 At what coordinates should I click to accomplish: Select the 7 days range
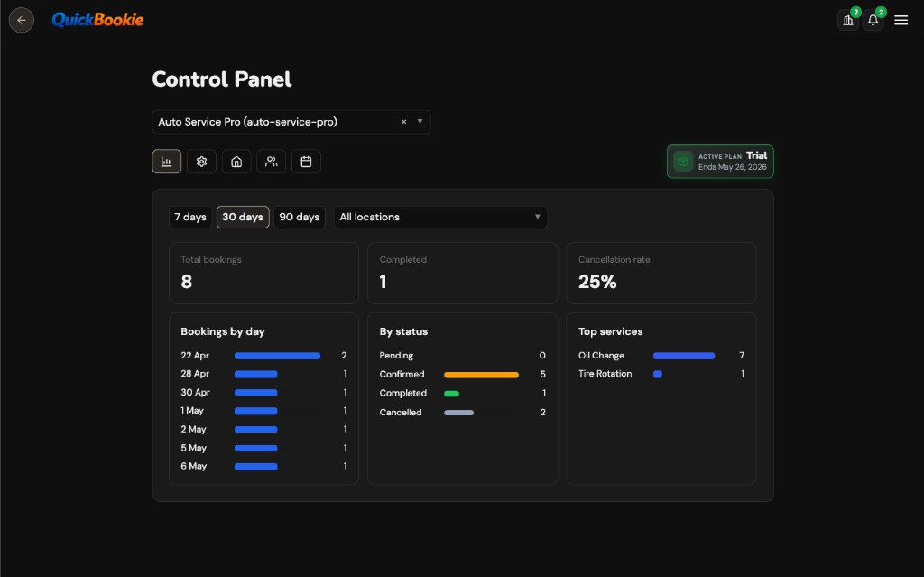190,217
